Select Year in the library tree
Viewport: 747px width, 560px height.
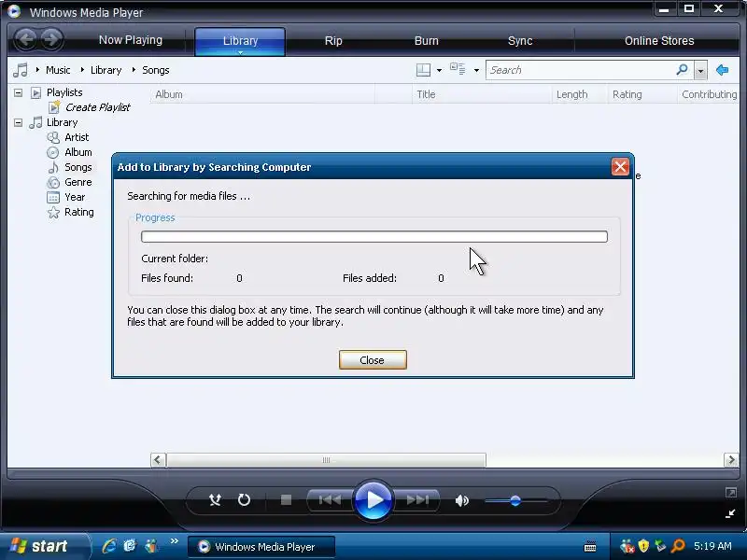(x=75, y=197)
